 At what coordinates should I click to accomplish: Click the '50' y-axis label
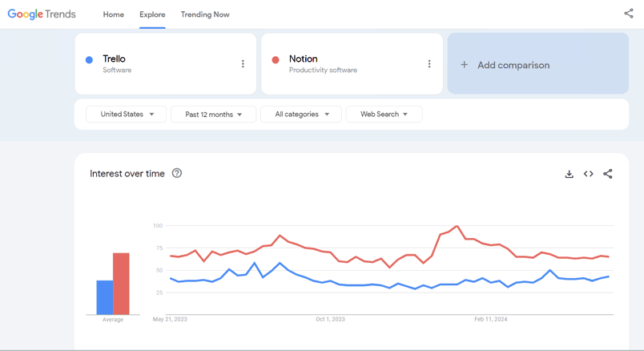coord(159,270)
